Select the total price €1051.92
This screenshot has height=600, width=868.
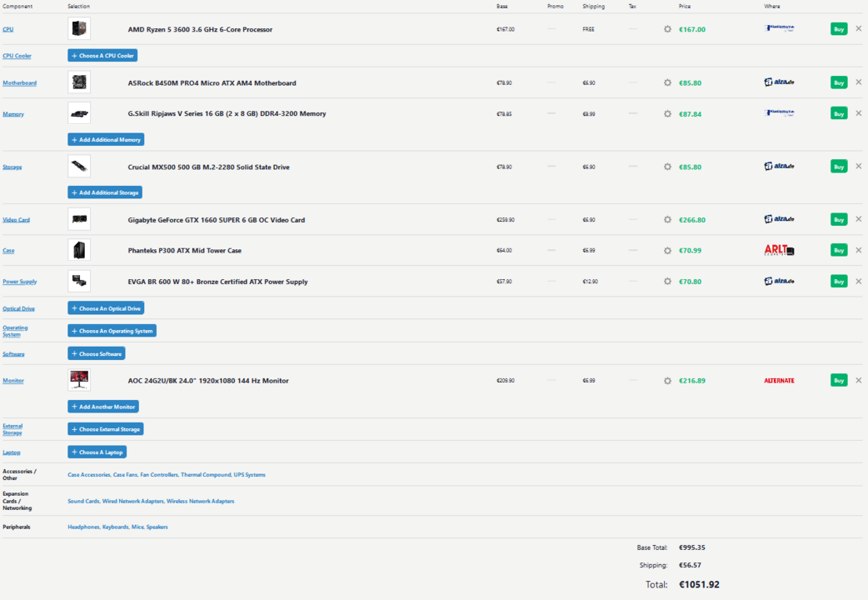699,584
